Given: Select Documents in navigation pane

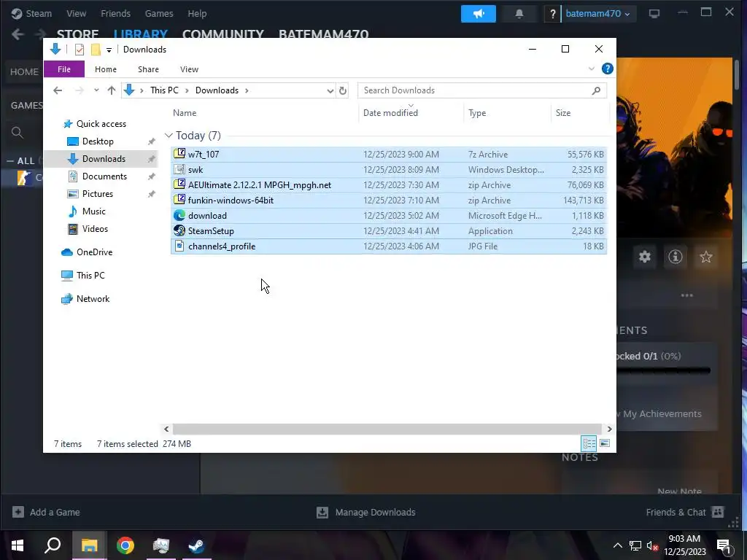Looking at the screenshot, I should [x=104, y=176].
